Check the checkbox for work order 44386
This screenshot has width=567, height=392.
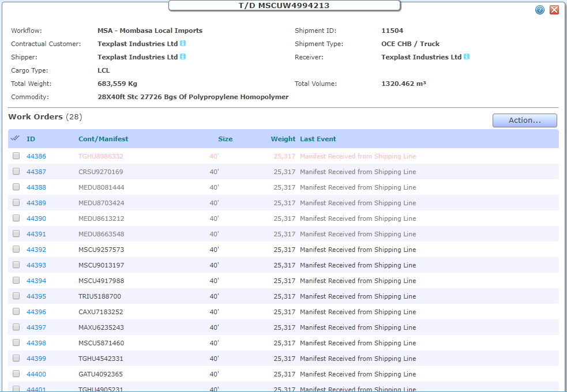click(x=15, y=156)
